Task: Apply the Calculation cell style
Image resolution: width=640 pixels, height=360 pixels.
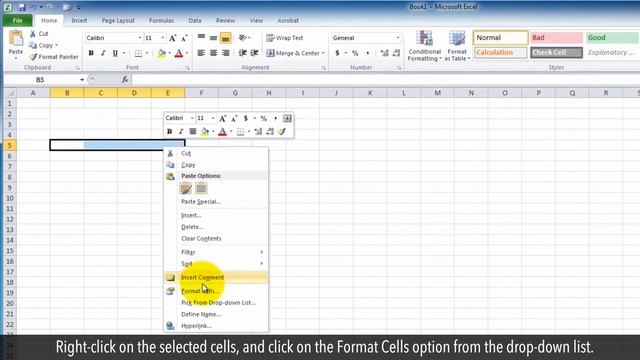Action: (500, 53)
